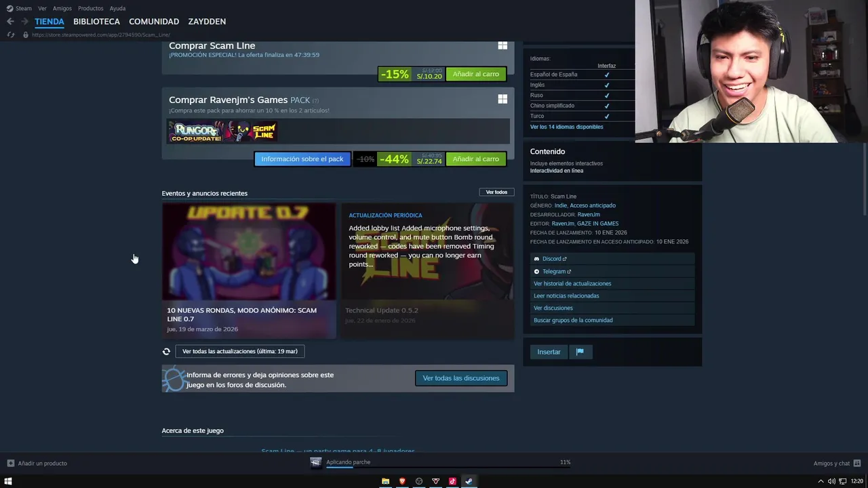
Task: Open the '10 NUEVAS RONDAS, MODO ANÓNIMO' announcement title
Action: 242,314
